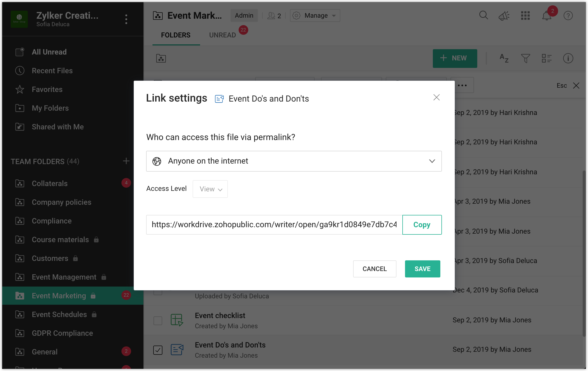Check the Event checklist file checkbox
The height and width of the screenshot is (371, 588).
click(158, 320)
